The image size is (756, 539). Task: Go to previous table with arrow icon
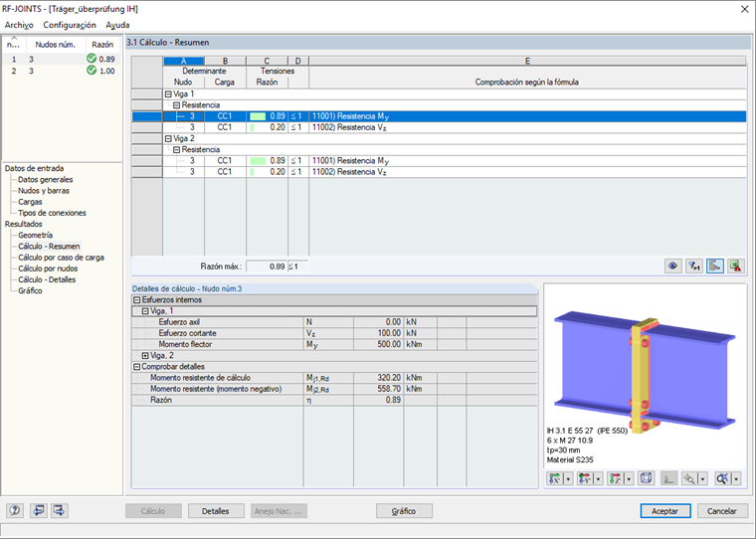point(39,510)
